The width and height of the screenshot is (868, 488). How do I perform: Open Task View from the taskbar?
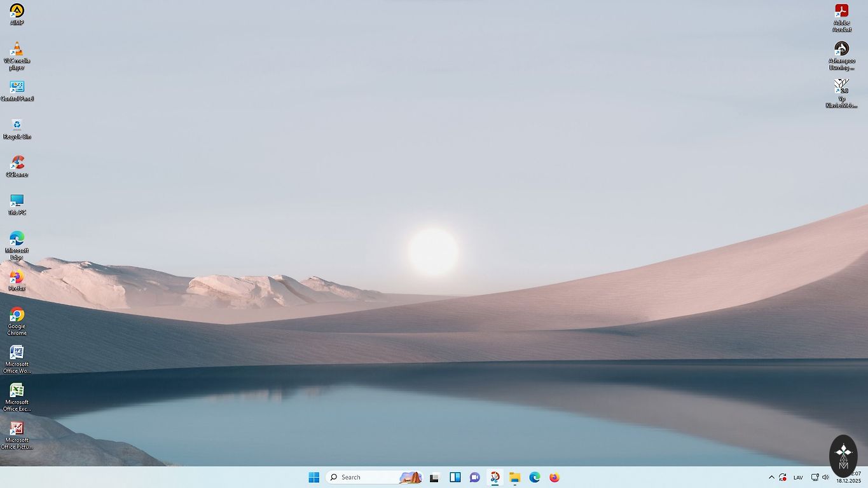coord(434,477)
